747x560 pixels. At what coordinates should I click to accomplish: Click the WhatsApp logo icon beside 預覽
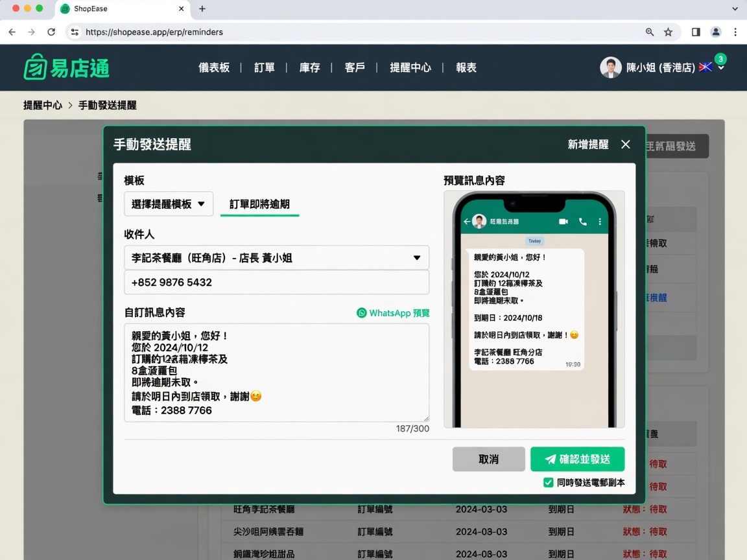(362, 313)
